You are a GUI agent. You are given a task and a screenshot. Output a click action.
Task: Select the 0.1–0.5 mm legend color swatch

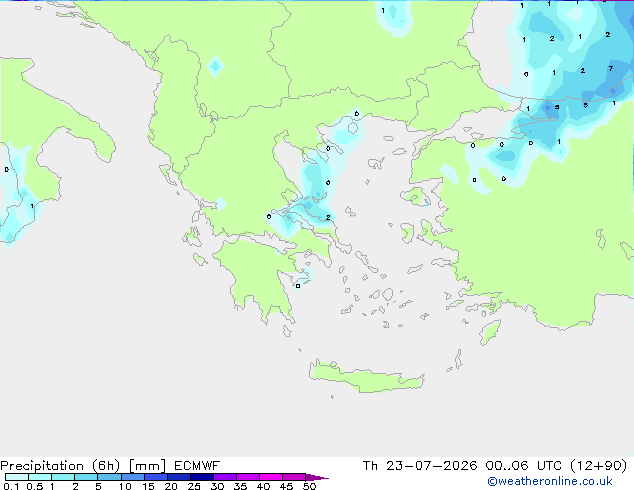point(17,477)
